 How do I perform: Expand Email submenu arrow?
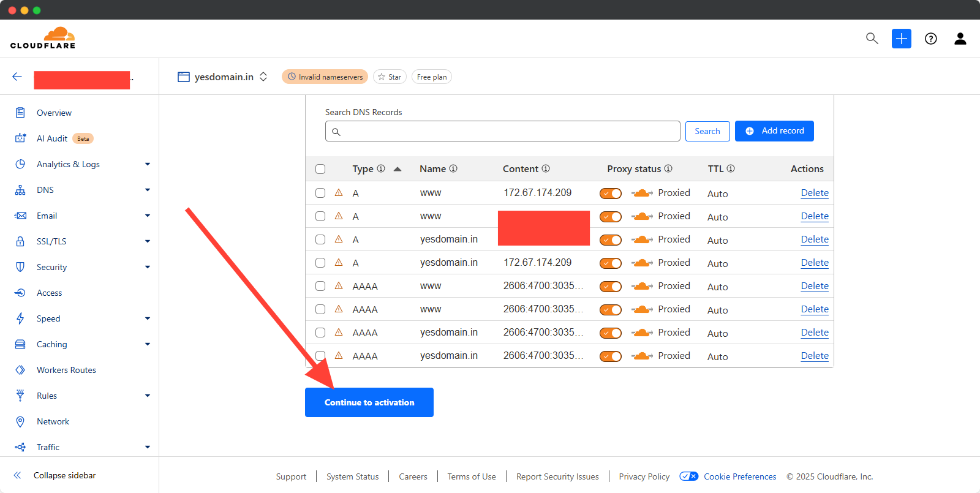click(x=148, y=216)
